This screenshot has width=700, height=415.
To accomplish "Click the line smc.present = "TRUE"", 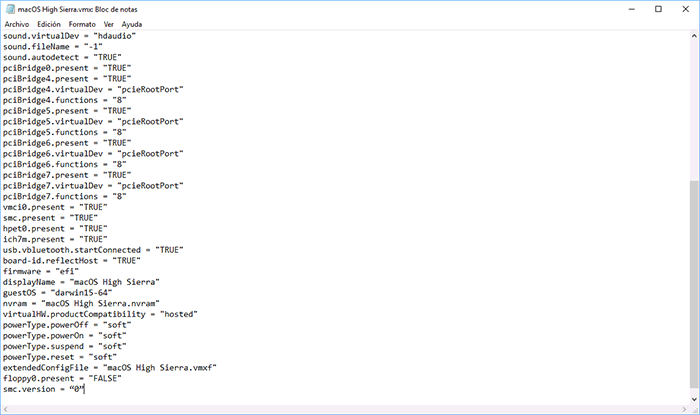I will pyautogui.click(x=50, y=218).
